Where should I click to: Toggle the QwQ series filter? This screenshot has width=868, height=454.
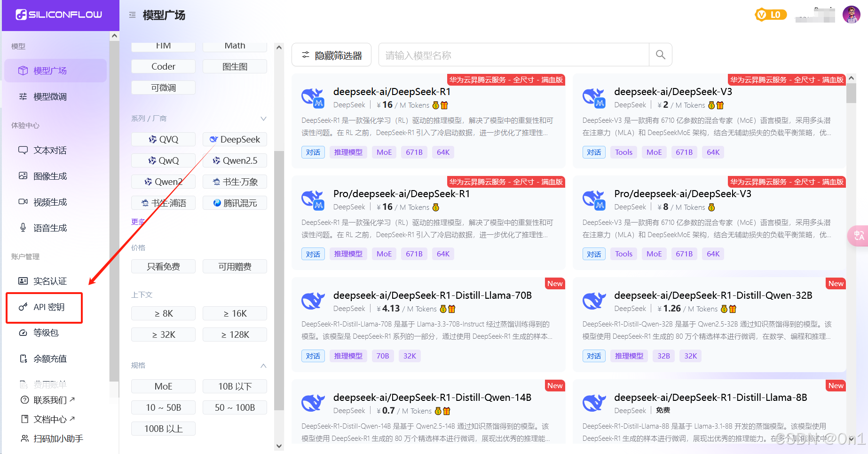point(163,160)
